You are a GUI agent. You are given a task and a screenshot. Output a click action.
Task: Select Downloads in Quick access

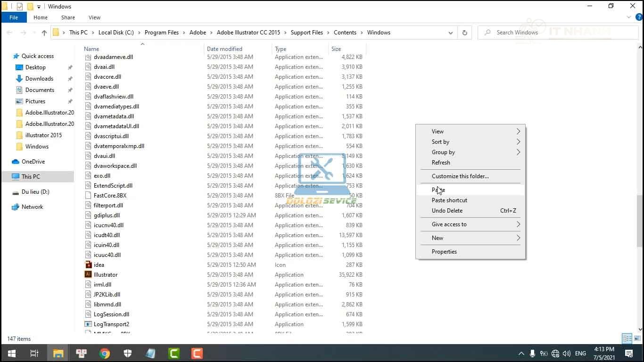tap(39, 79)
